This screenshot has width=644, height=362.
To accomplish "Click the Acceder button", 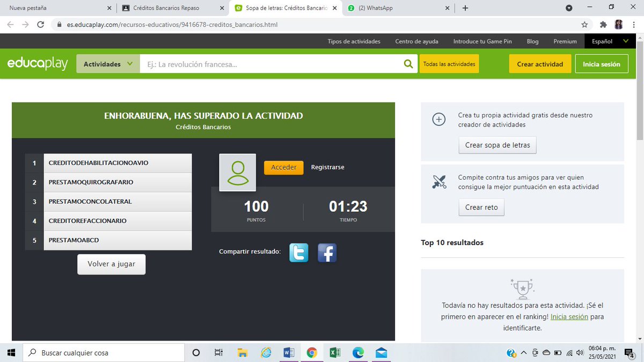I will tap(284, 167).
